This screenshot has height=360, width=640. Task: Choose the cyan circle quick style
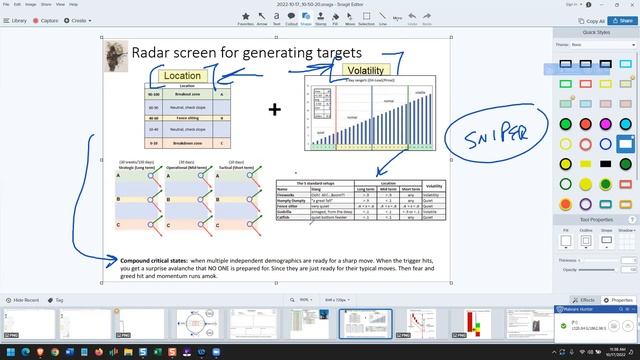(625, 124)
